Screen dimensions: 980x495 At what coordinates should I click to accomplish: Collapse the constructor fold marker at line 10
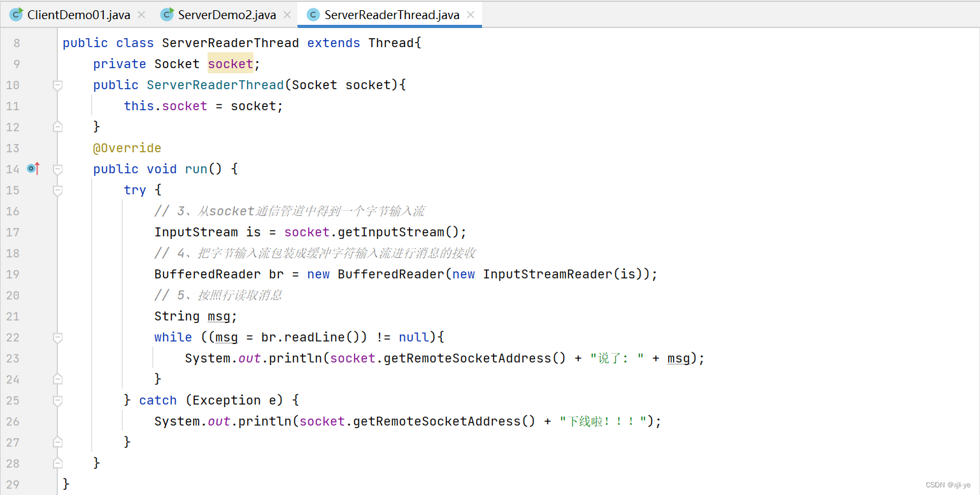[57, 85]
